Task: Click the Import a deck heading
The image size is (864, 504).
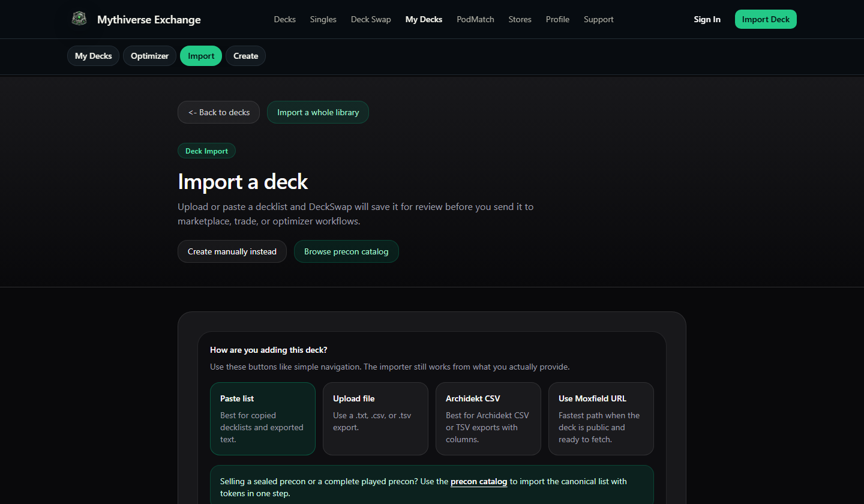Action: pyautogui.click(x=243, y=181)
